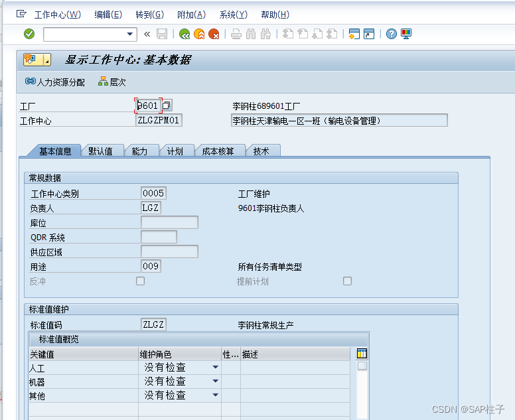The width and height of the screenshot is (515, 420).
Task: Click the Previous Page icon
Action: tap(303, 34)
